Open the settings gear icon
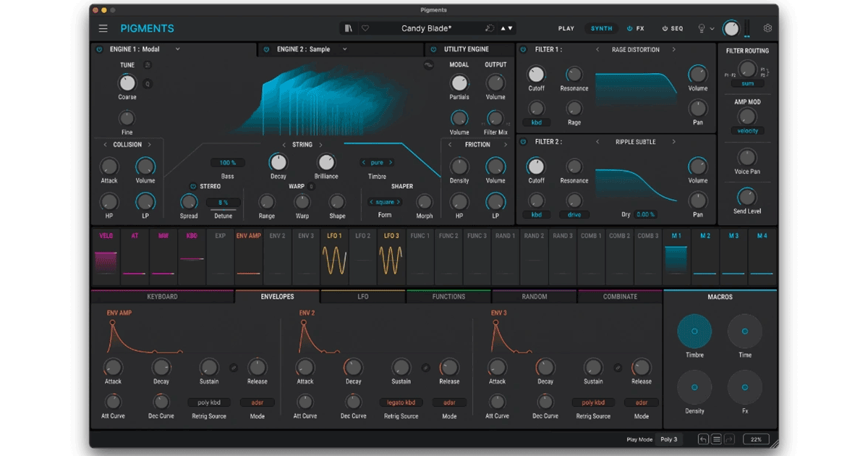868x456 pixels. [767, 28]
